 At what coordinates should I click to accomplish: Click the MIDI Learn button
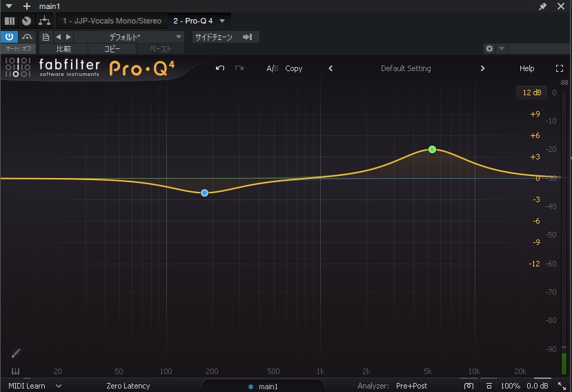click(27, 386)
